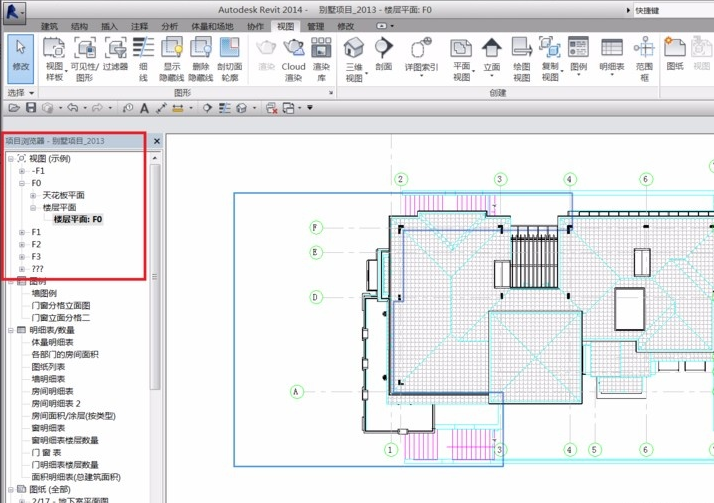Select 面积明细表(总建筑面积) schedule
Image resolution: width=714 pixels, height=503 pixels.
click(x=76, y=478)
